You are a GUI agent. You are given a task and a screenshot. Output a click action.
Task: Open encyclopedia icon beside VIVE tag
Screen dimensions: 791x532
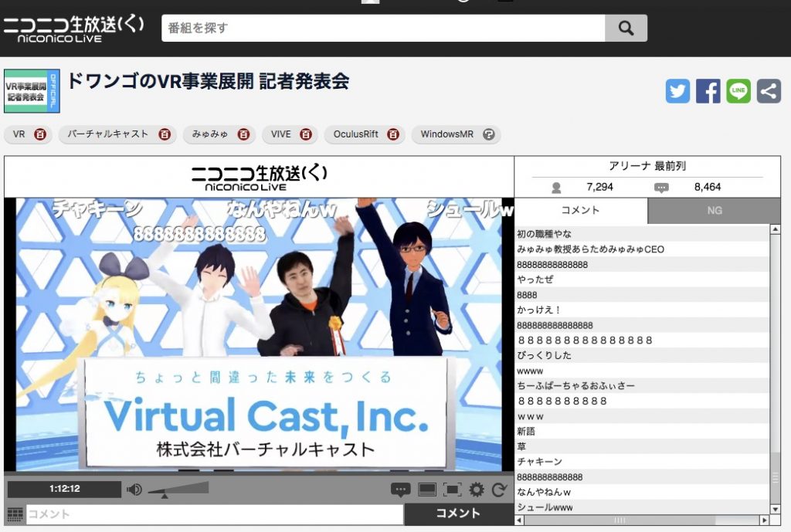tap(306, 134)
